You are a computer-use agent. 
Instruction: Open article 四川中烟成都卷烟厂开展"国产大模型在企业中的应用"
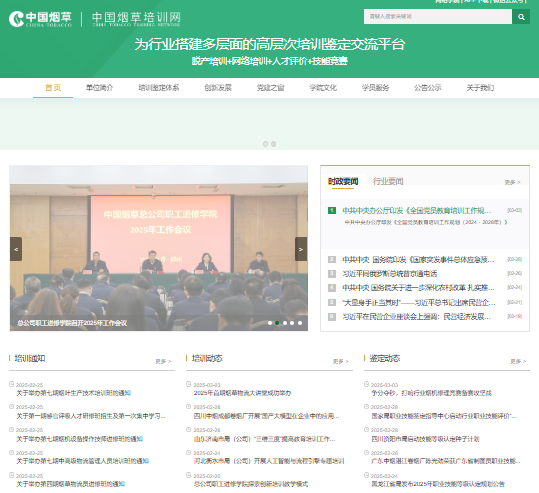click(x=266, y=416)
